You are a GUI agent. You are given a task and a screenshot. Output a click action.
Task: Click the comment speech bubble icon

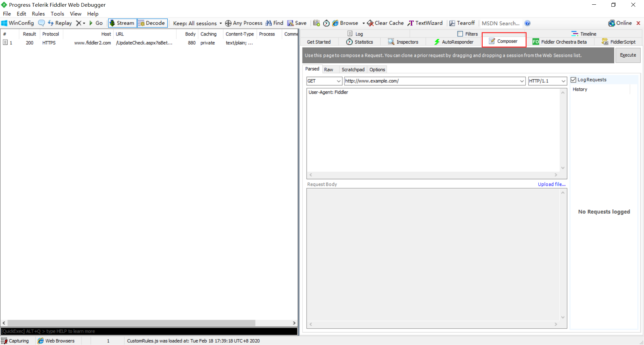(x=42, y=23)
